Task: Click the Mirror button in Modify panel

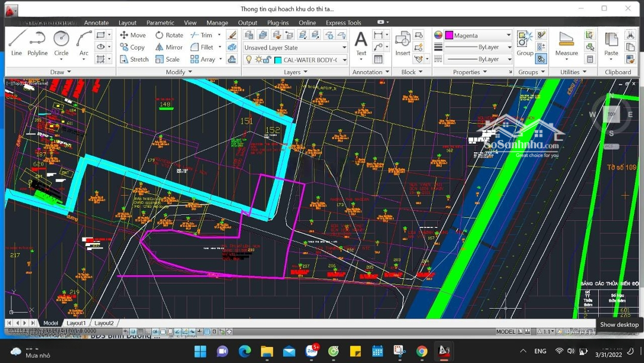Action: tap(169, 47)
